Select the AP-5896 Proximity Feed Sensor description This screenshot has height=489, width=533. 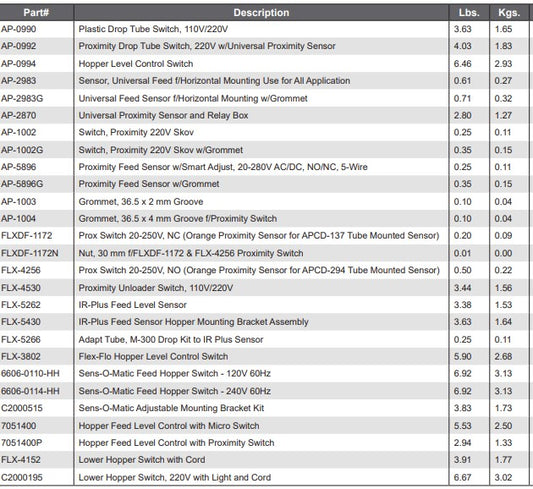coord(223,167)
